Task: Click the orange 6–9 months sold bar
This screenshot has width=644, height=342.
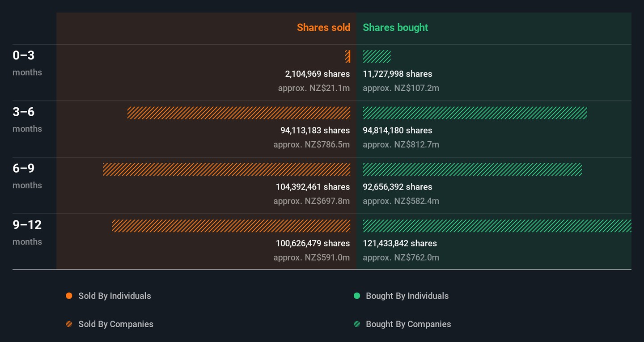Action: coord(227,169)
